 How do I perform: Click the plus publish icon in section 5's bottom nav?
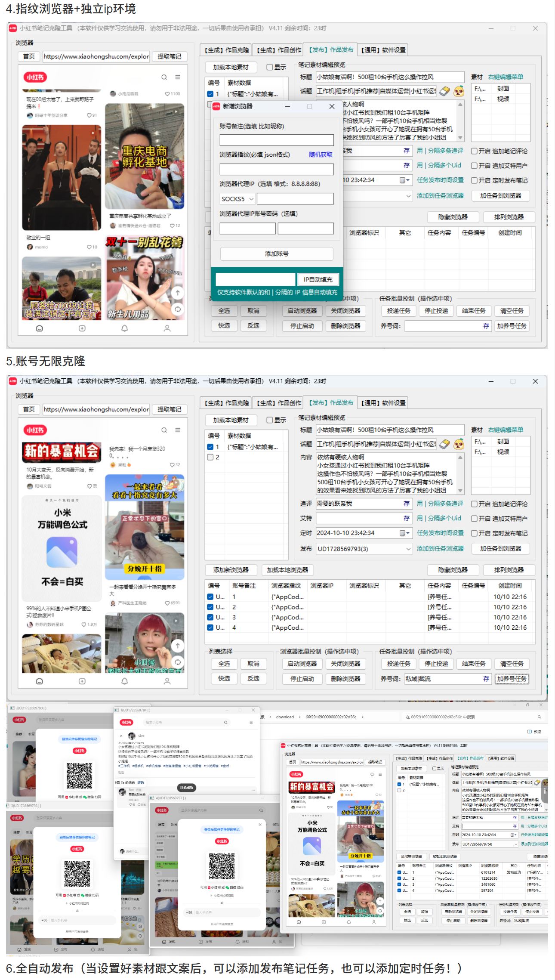[x=82, y=681]
